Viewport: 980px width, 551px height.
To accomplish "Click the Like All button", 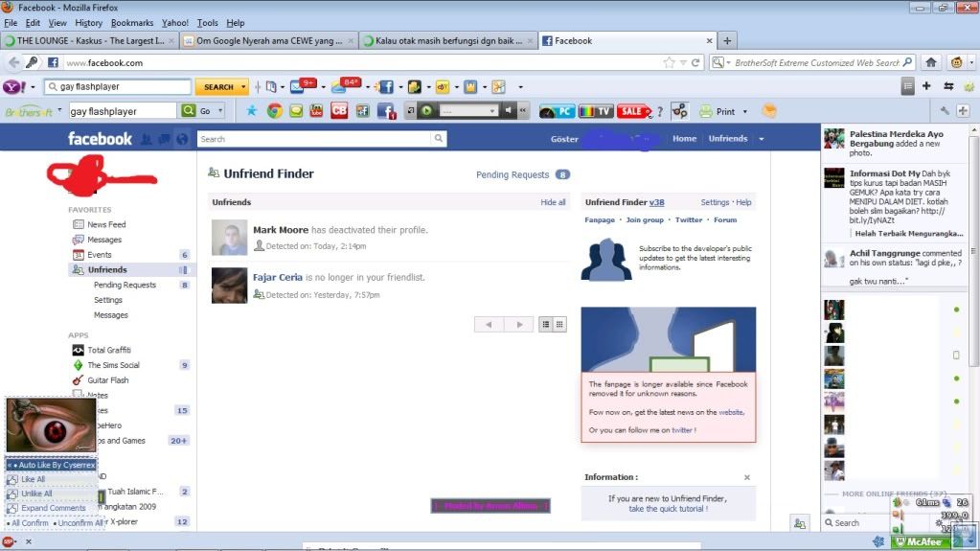I will [34, 479].
